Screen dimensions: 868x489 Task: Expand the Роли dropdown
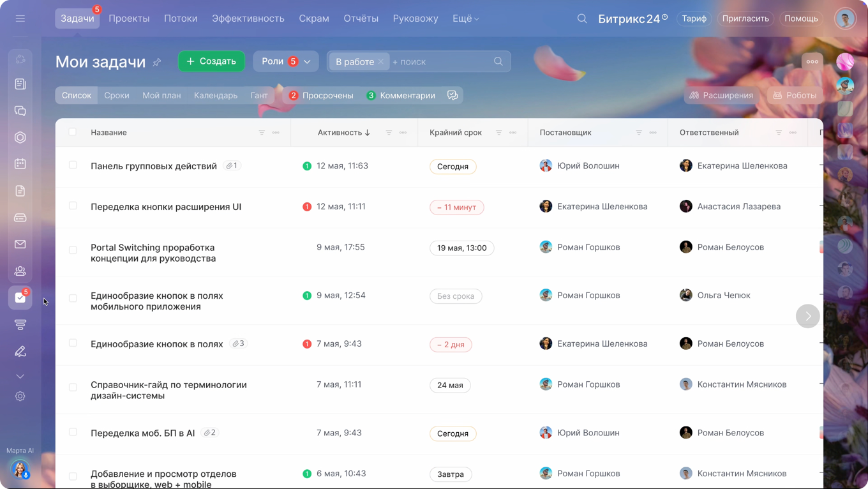(285, 61)
